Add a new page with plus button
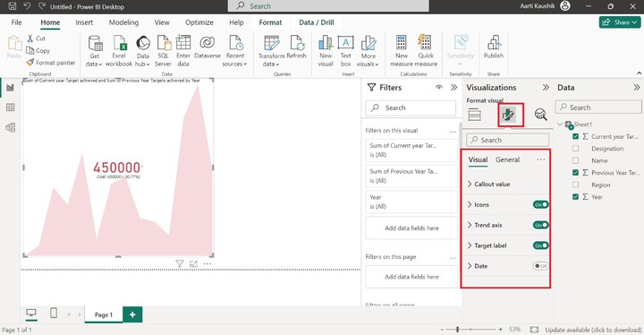644x335 pixels. coord(132,314)
